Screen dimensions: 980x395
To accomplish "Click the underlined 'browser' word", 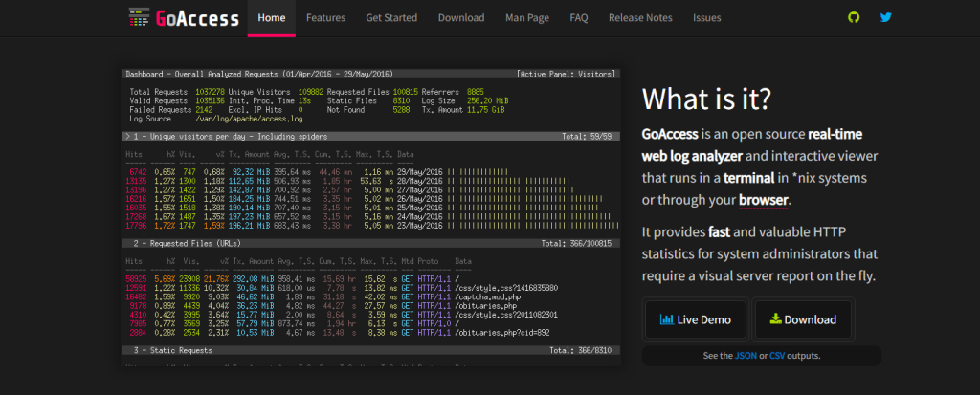I will click(x=763, y=200).
